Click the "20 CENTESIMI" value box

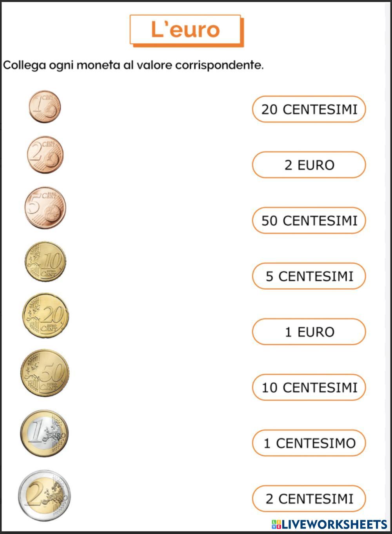click(309, 109)
